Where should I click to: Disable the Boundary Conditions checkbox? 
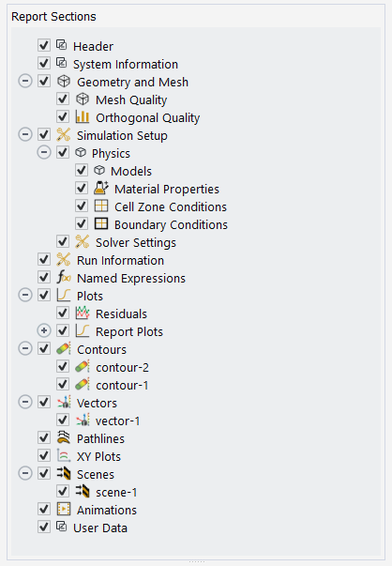tap(82, 223)
